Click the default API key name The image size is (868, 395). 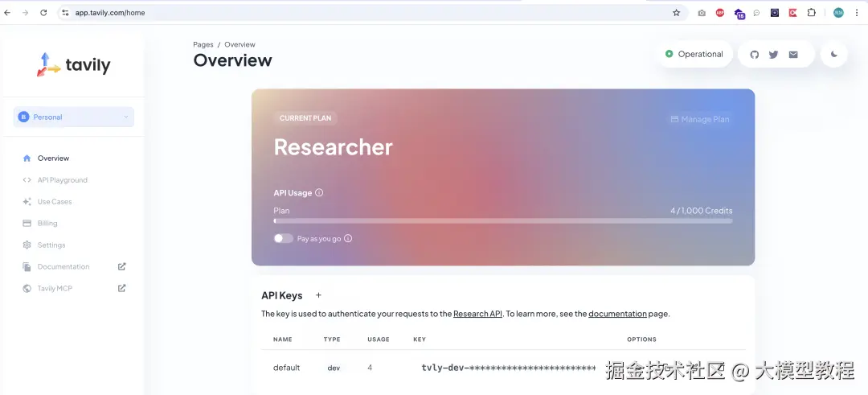(287, 368)
